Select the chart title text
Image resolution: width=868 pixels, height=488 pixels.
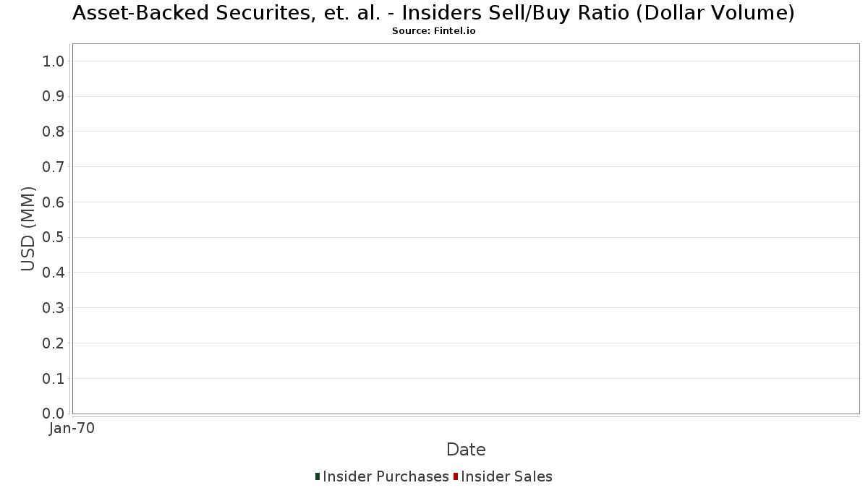click(x=434, y=13)
